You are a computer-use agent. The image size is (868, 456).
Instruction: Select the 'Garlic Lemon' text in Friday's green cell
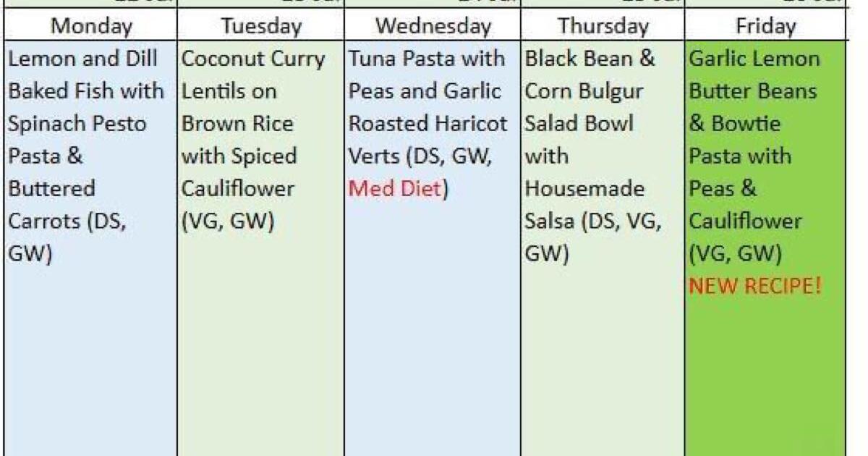(x=754, y=59)
